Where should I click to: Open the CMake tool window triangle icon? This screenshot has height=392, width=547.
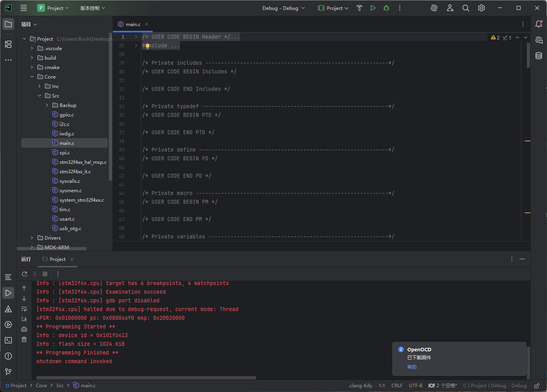coord(8,309)
